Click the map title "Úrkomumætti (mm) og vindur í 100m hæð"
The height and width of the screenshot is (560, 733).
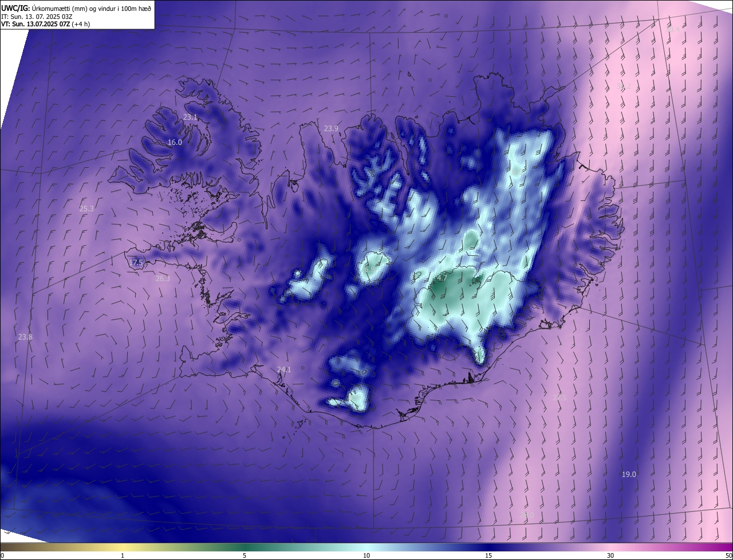tap(90, 9)
